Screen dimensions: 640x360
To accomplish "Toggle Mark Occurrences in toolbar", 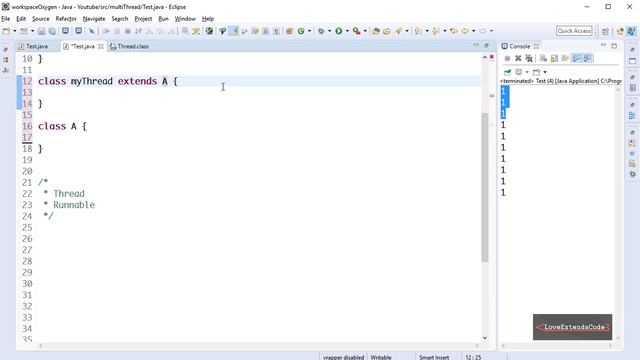I will point(233,31).
